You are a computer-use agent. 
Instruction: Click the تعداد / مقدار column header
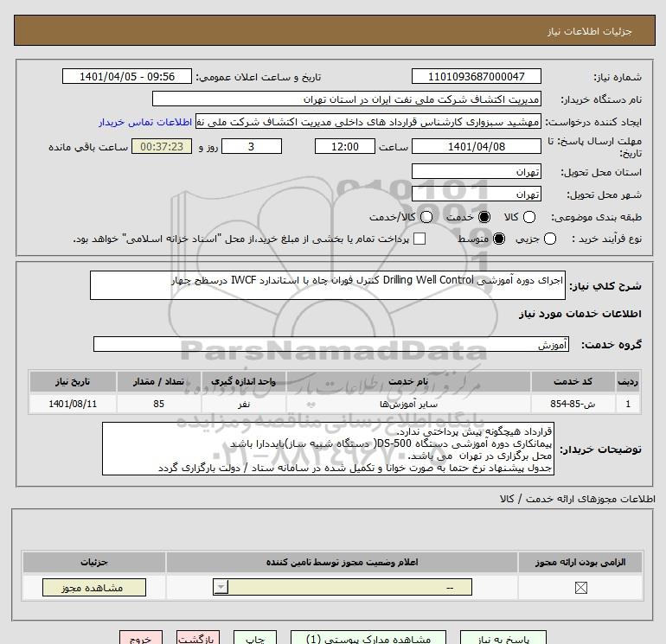tap(158, 381)
